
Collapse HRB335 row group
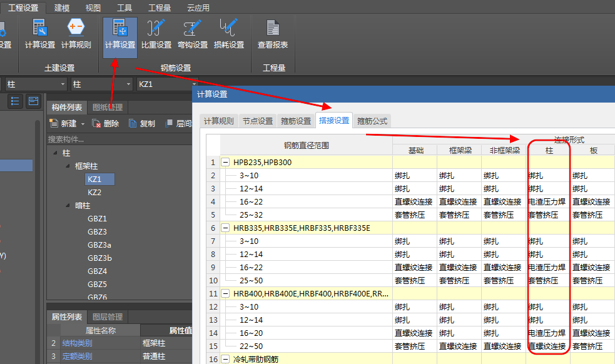click(225, 228)
